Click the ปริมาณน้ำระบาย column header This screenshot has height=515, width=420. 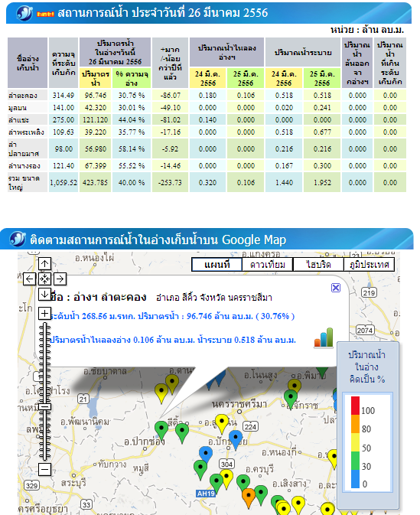click(x=303, y=52)
